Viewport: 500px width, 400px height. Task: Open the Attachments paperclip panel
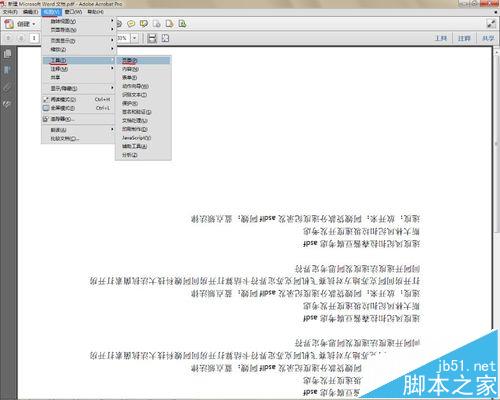7,87
